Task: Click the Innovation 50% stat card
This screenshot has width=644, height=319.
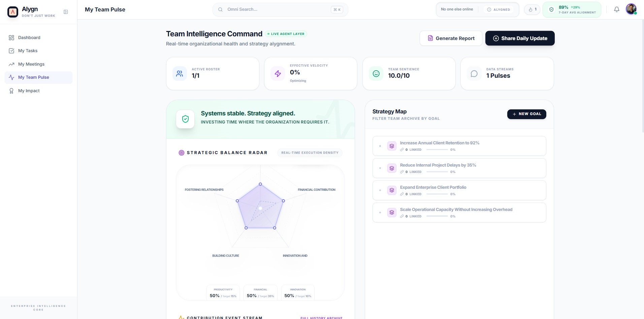Action: (x=298, y=293)
